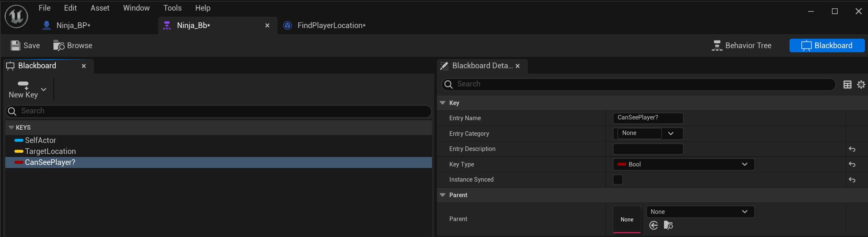Browse to Parent asset in Content Browser

coord(668,226)
